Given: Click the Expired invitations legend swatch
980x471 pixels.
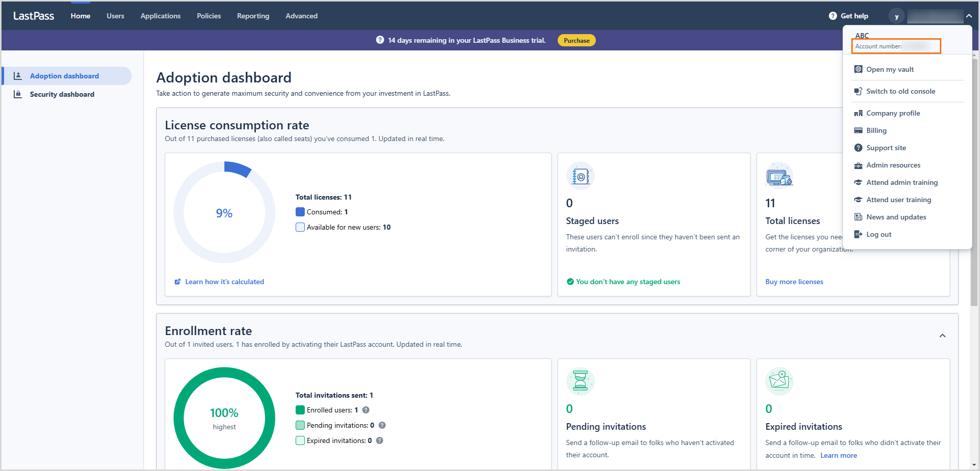Looking at the screenshot, I should 300,440.
